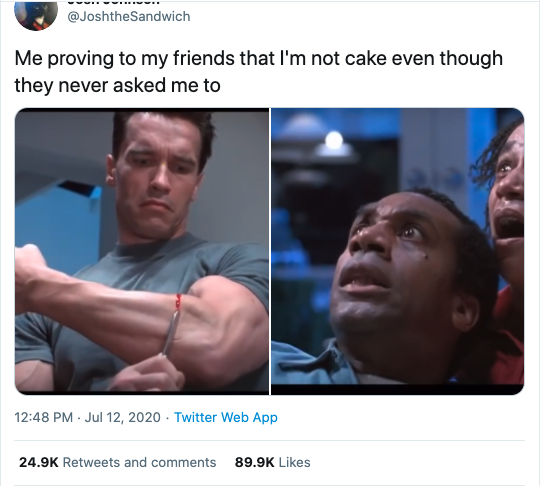
Task: Click the text line 'they never asked me to'
Action: 118,85
